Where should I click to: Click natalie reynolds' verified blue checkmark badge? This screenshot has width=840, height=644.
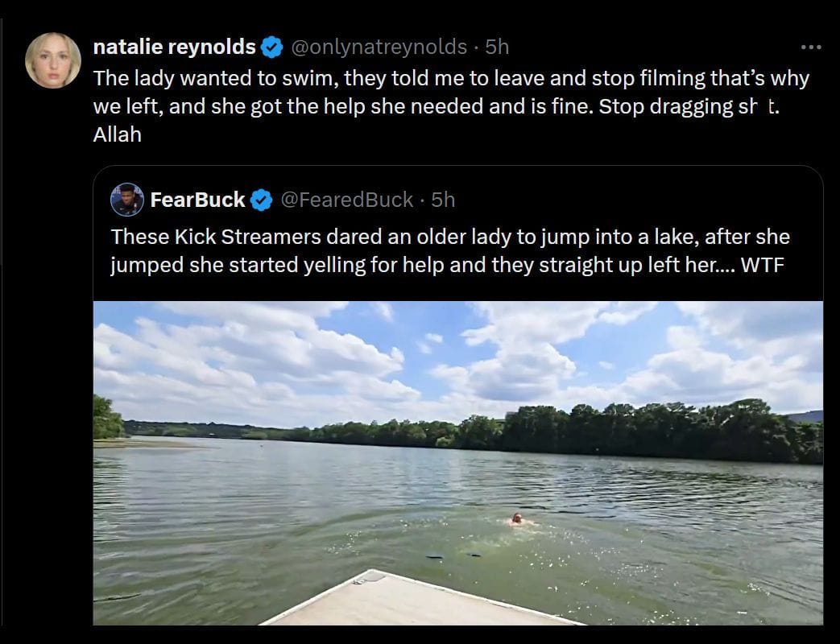(269, 47)
